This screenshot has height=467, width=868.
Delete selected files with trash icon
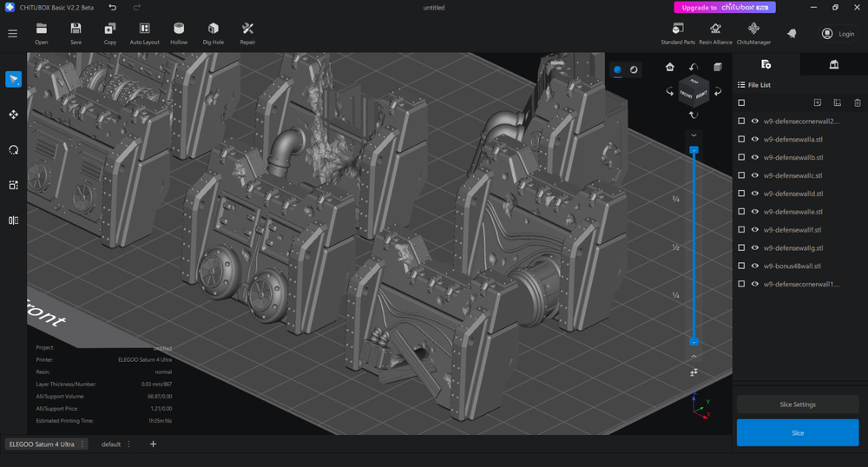[x=858, y=102]
